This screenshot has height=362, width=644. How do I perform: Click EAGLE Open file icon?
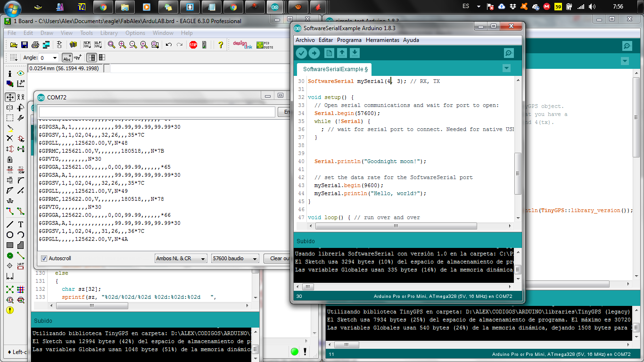(x=14, y=45)
